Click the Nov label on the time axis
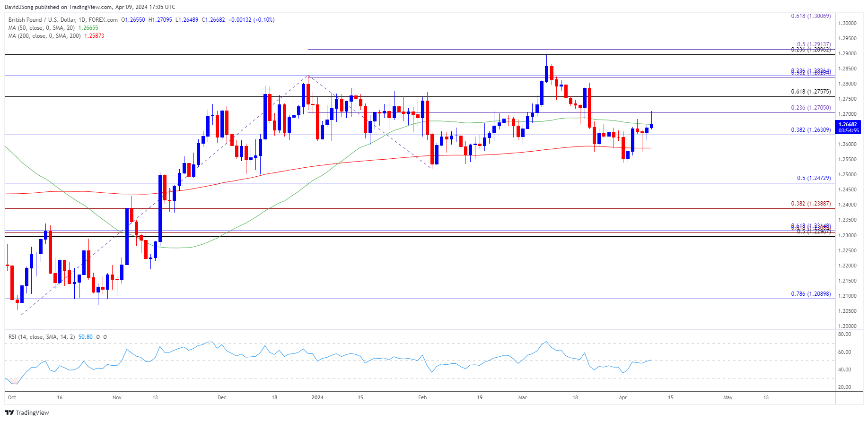868x421 pixels. 117,398
